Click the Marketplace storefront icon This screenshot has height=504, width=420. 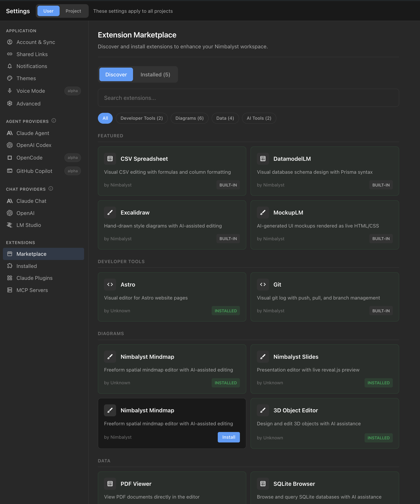click(10, 254)
